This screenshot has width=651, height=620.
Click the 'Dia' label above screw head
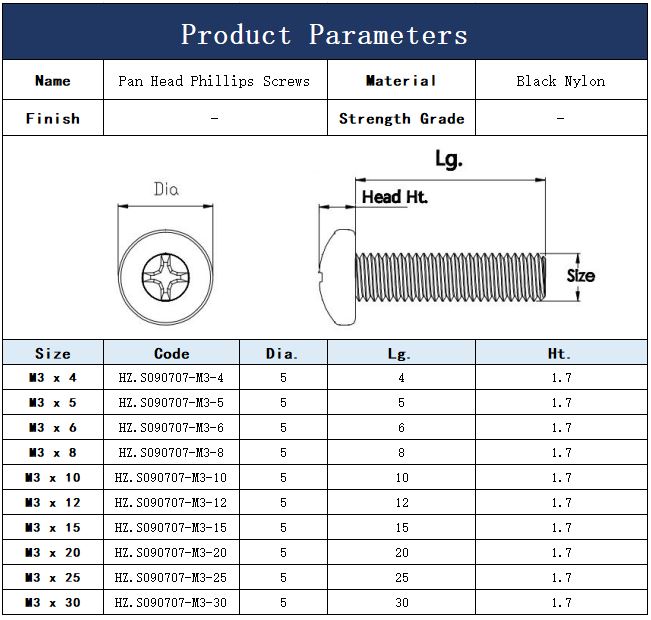click(x=166, y=189)
